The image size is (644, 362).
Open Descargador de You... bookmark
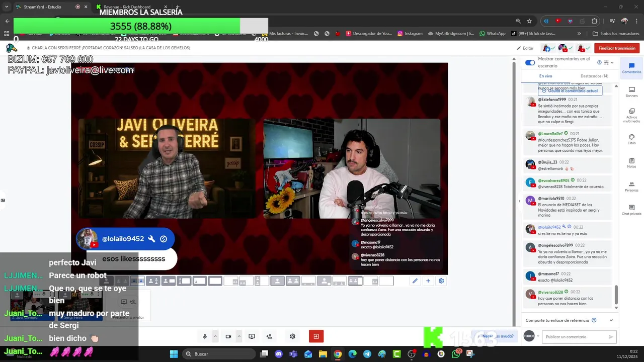pyautogui.click(x=368, y=34)
